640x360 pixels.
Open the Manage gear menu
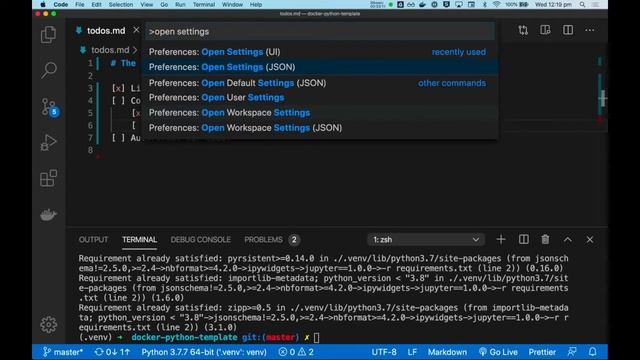(49, 325)
